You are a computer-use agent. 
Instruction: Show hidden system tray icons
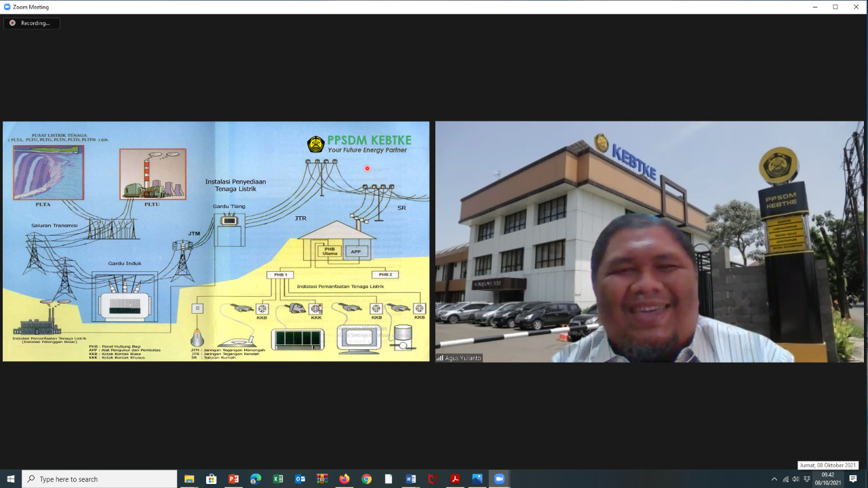774,479
